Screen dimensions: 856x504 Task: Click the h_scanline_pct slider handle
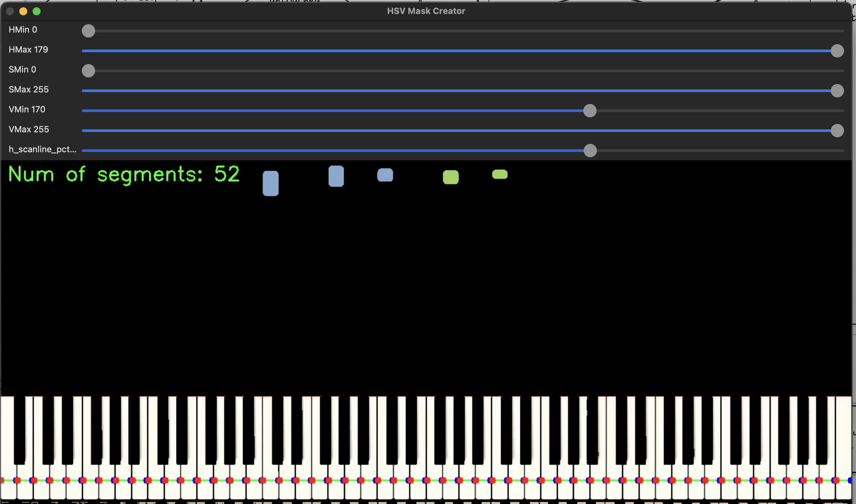[x=590, y=151]
